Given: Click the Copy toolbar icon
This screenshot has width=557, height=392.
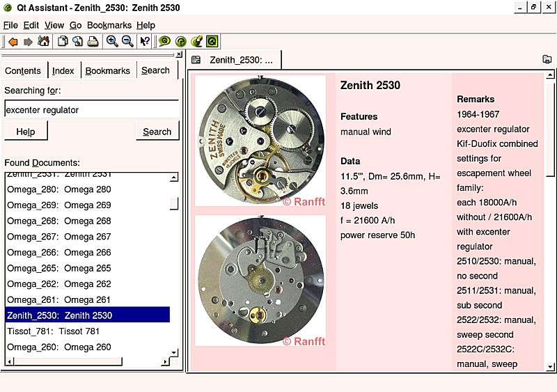Looking at the screenshot, I should 63,42.
